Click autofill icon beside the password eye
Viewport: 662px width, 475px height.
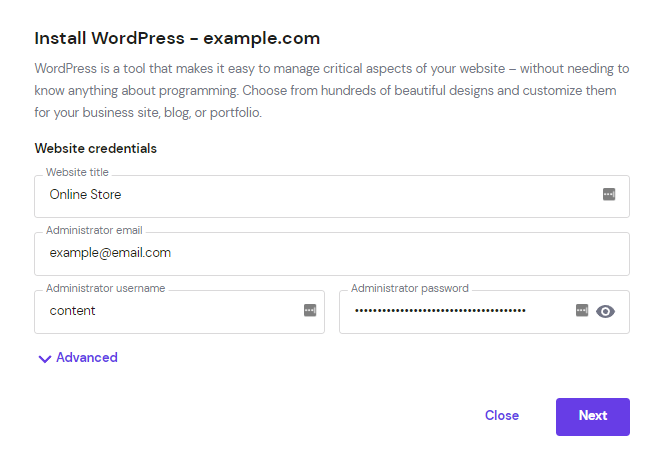(x=582, y=310)
